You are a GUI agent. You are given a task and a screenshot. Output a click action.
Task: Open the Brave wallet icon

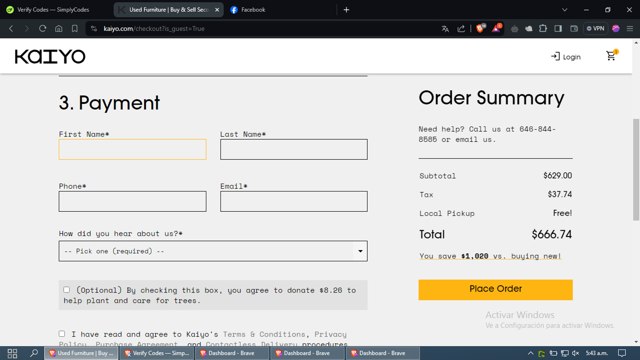pos(574,29)
